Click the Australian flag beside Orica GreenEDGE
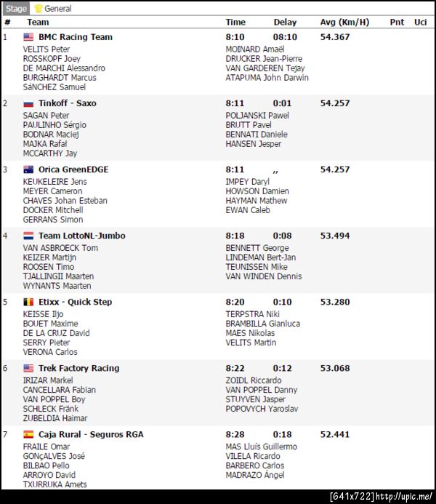 [28, 169]
